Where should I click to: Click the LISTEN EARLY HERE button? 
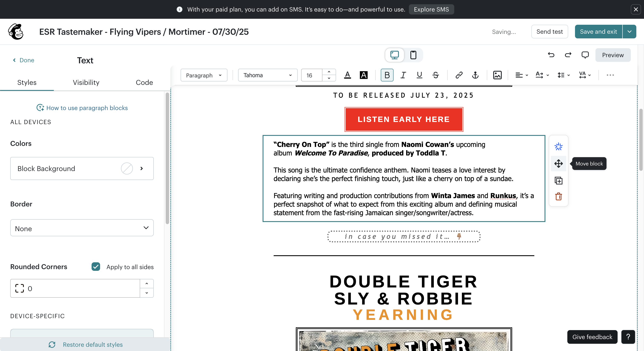coord(404,119)
